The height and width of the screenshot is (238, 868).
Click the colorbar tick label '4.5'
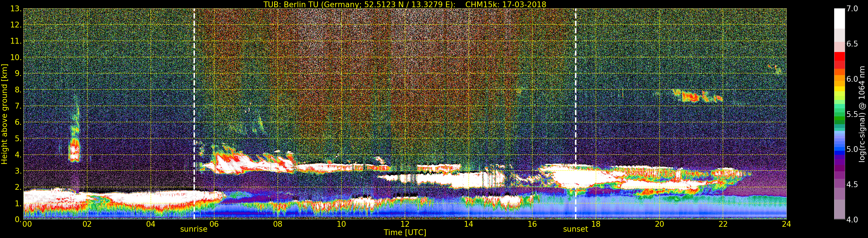tap(852, 185)
